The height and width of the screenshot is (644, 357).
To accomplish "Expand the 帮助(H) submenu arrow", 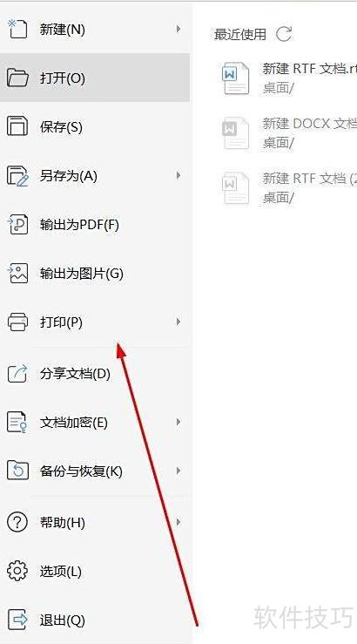I will pyautogui.click(x=178, y=522).
